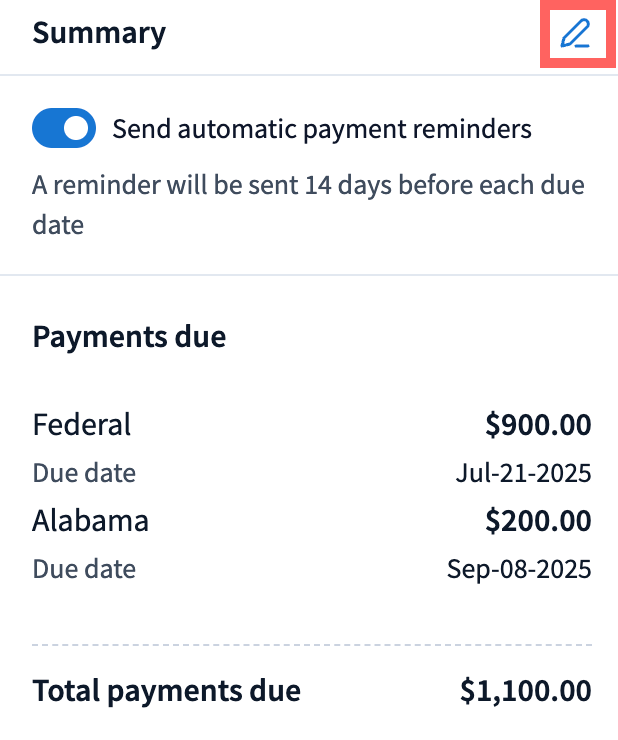This screenshot has height=740, width=618.
Task: Click the divider line above 'Payments due'
Action: pyautogui.click(x=309, y=275)
